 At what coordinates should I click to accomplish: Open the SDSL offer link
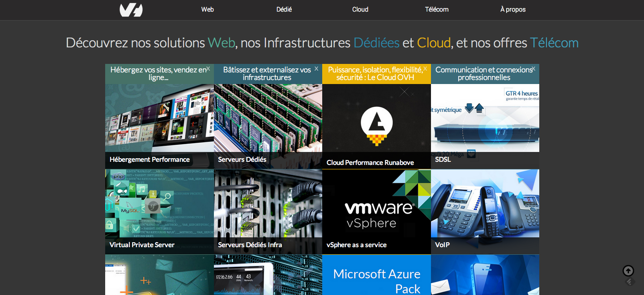[443, 160]
